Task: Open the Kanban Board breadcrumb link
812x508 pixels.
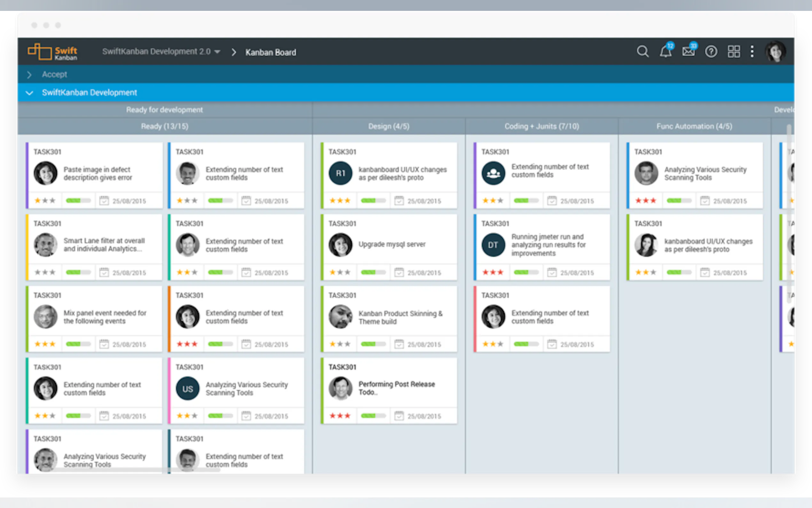Action: point(270,52)
